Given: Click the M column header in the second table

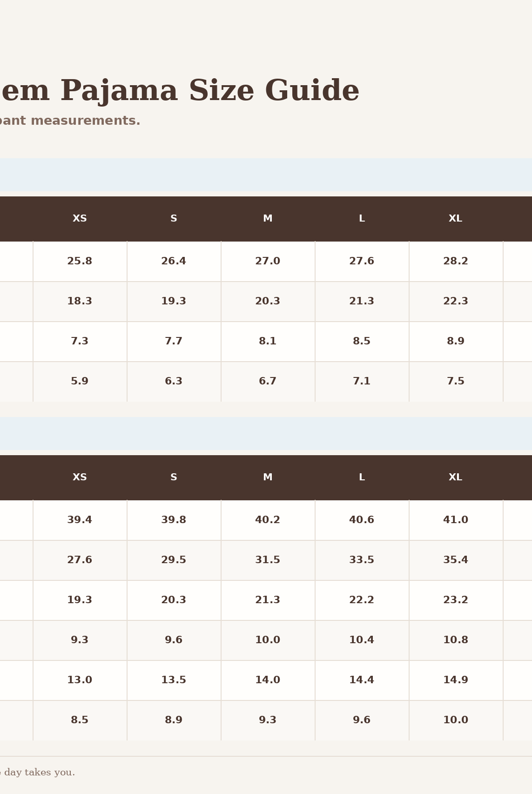Looking at the screenshot, I should 268,478.
